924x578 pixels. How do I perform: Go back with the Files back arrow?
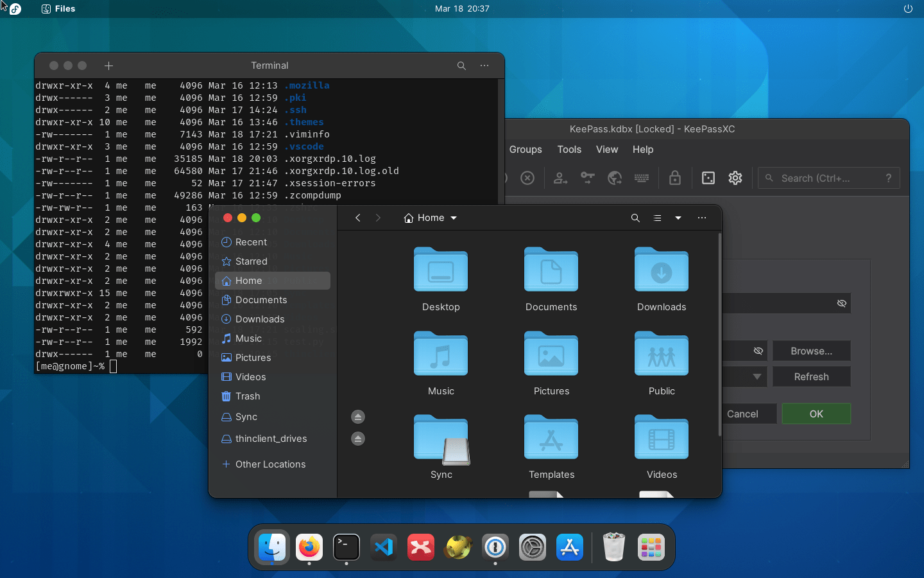point(358,218)
